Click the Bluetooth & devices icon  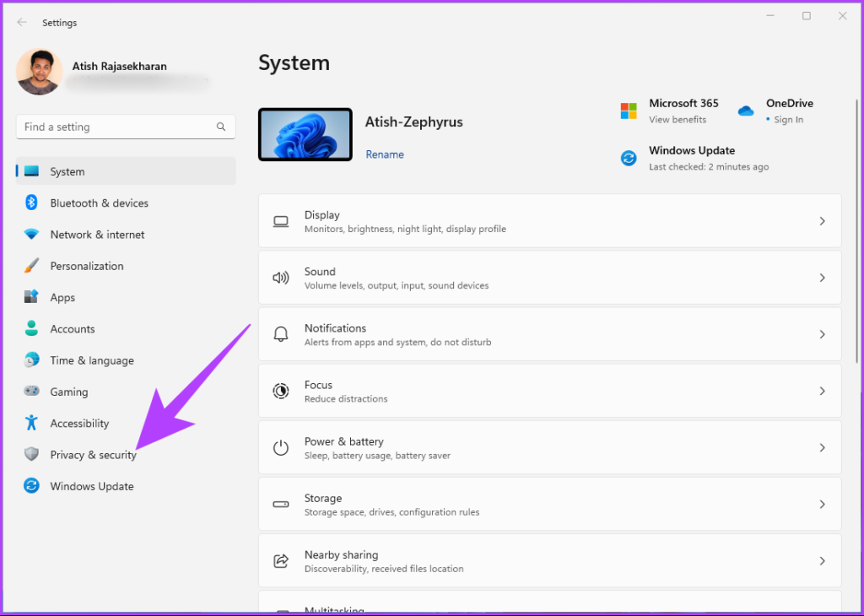click(x=31, y=203)
